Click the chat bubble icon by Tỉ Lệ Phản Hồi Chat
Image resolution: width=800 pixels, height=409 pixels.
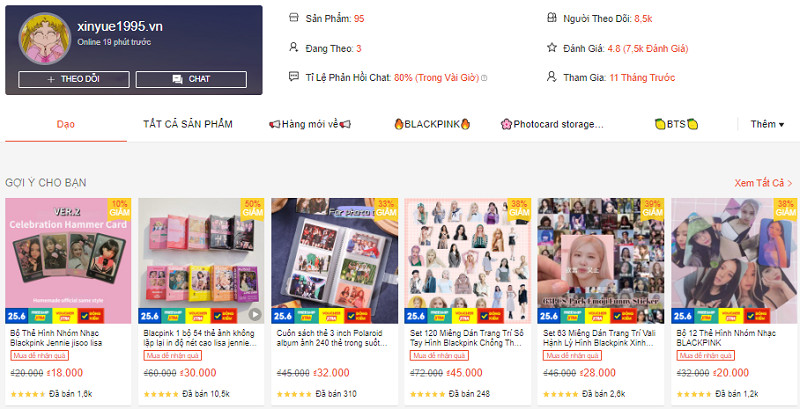(293, 76)
